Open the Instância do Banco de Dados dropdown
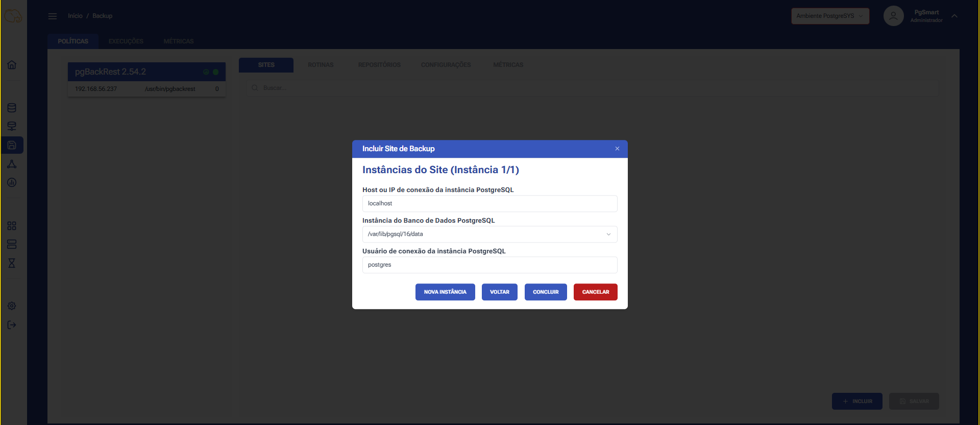The width and height of the screenshot is (980, 425). pyautogui.click(x=489, y=234)
